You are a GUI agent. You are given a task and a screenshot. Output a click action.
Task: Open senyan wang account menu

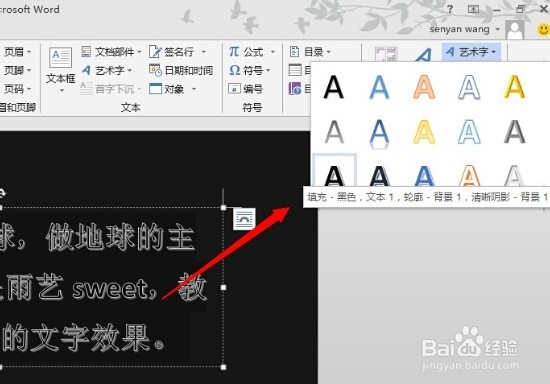[x=464, y=29]
